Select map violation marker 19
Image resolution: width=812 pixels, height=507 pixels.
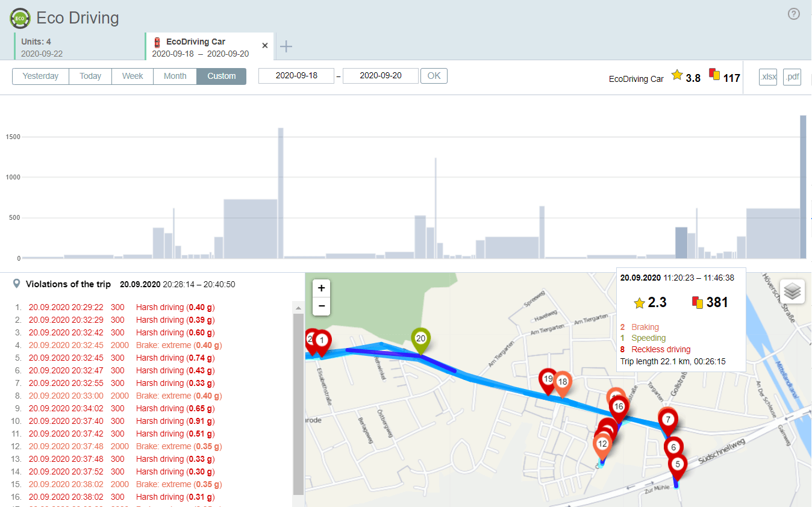point(548,380)
